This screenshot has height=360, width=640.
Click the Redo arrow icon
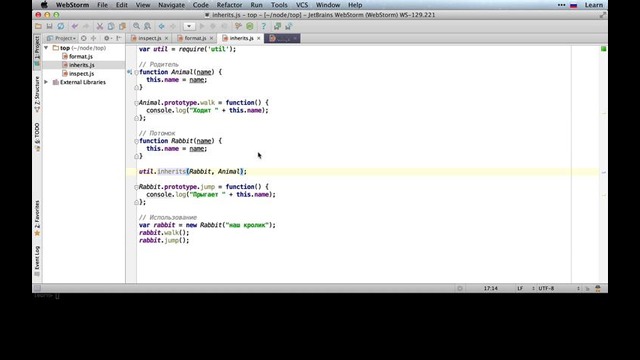click(x=86, y=26)
